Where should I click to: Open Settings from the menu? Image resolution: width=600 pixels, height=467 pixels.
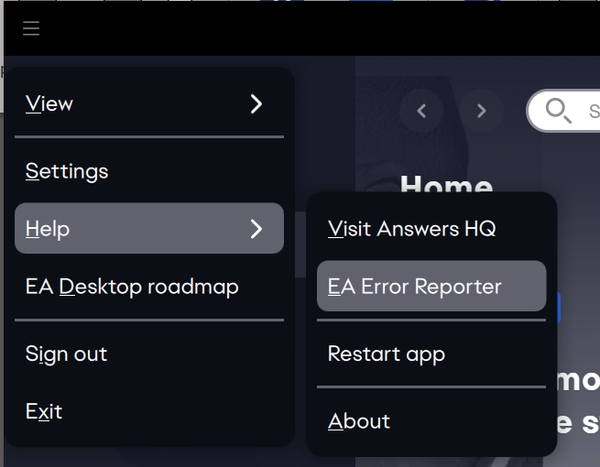click(x=149, y=171)
